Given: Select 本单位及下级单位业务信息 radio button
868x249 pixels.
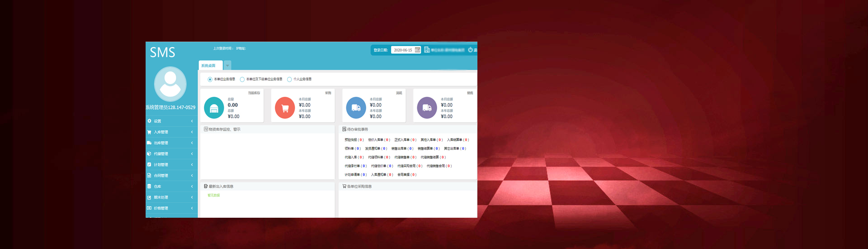Looking at the screenshot, I should click(x=242, y=79).
